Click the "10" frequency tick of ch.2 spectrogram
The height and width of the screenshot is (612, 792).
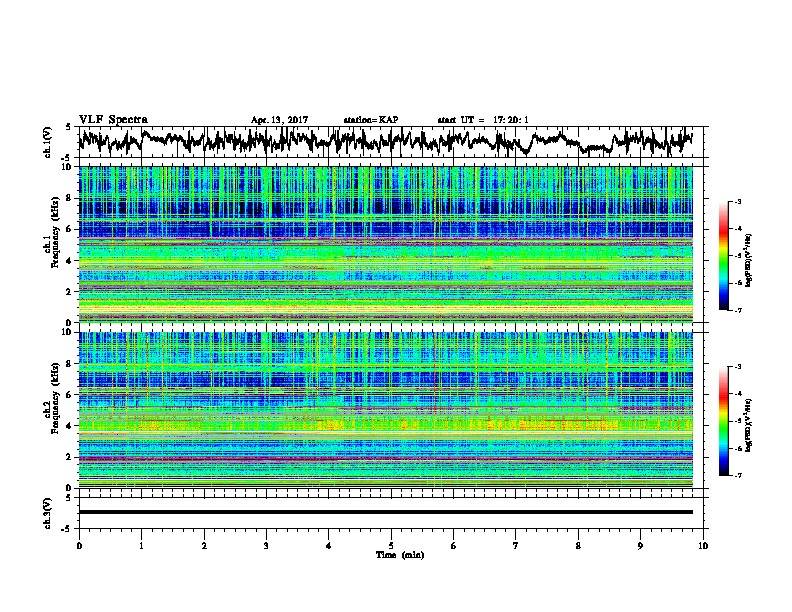(x=67, y=332)
